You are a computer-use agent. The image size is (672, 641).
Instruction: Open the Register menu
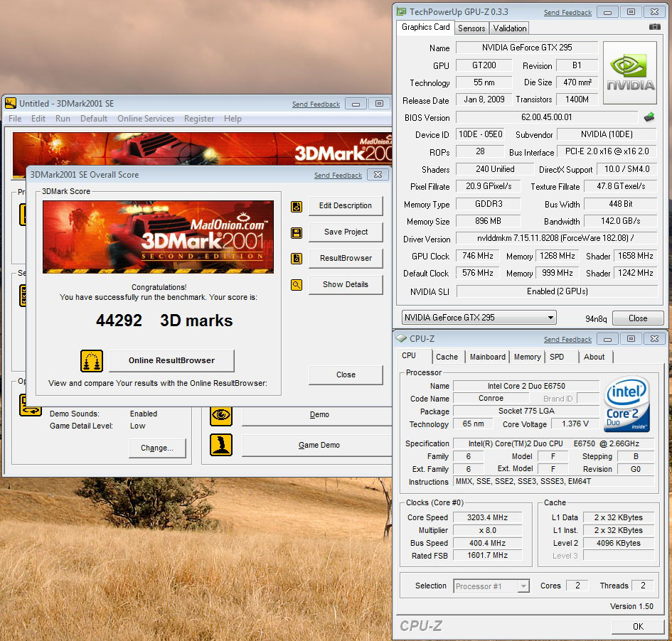199,119
